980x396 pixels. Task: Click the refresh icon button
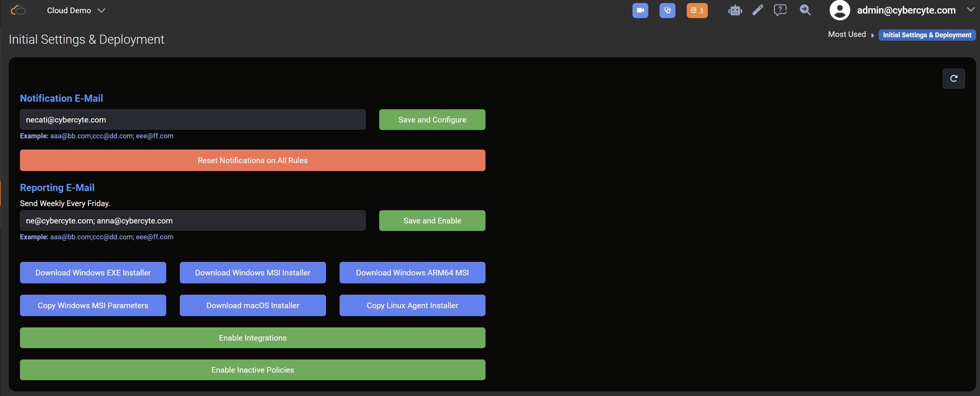[953, 78]
